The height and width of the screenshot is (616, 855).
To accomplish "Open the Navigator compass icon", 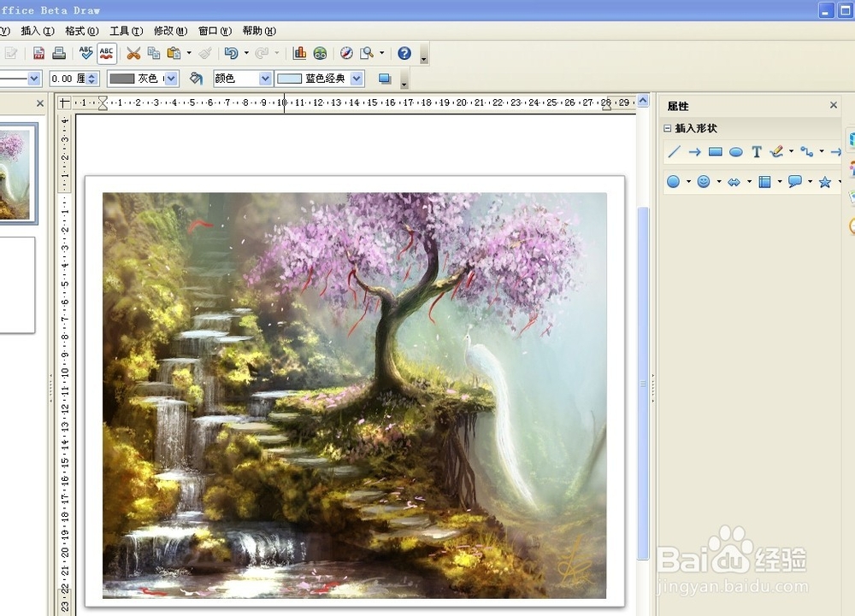I will tap(347, 53).
